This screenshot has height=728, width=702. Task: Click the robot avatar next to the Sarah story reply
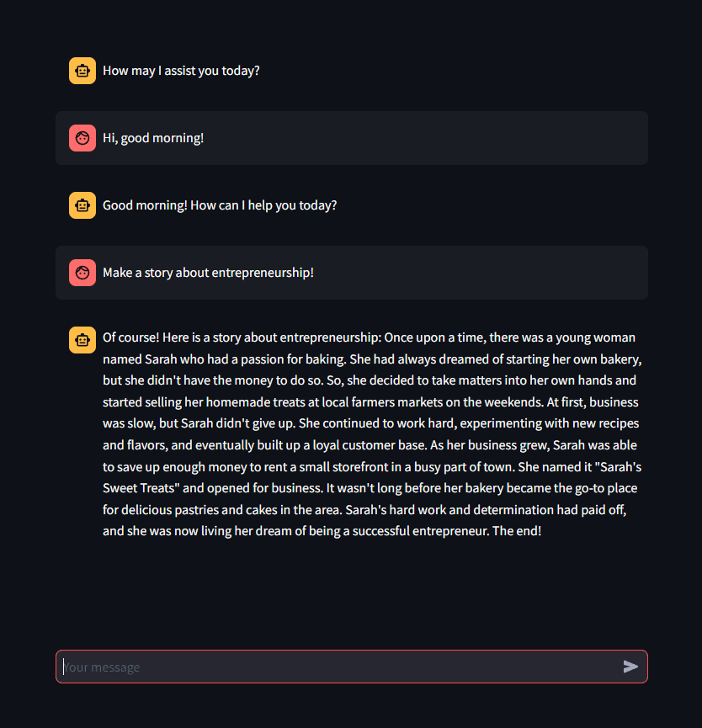[82, 340]
